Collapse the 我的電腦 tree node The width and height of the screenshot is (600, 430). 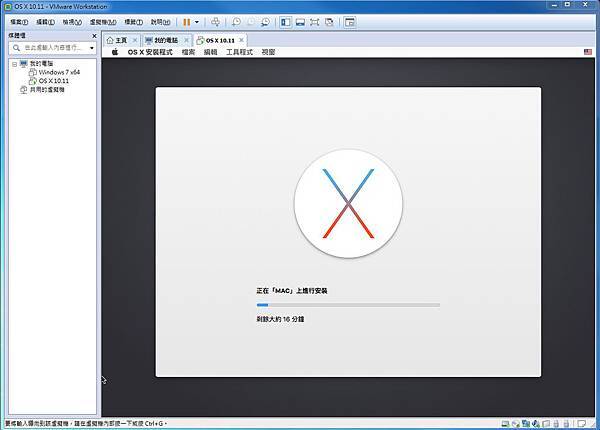(x=14, y=64)
